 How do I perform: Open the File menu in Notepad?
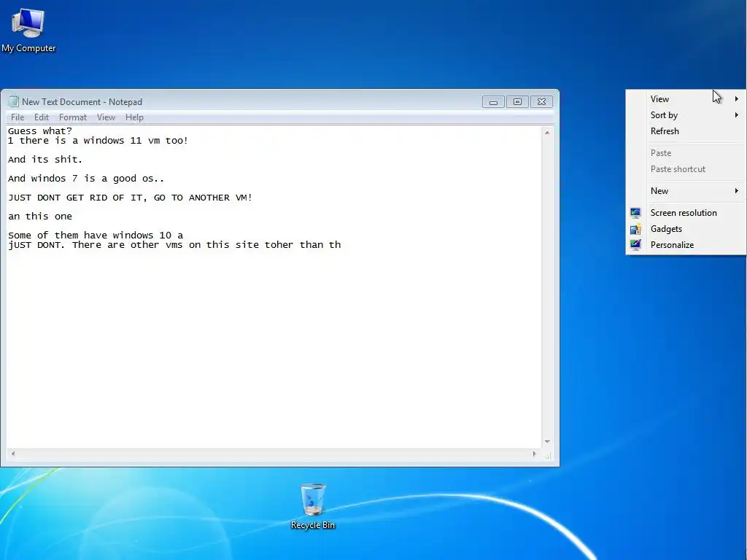(18, 117)
